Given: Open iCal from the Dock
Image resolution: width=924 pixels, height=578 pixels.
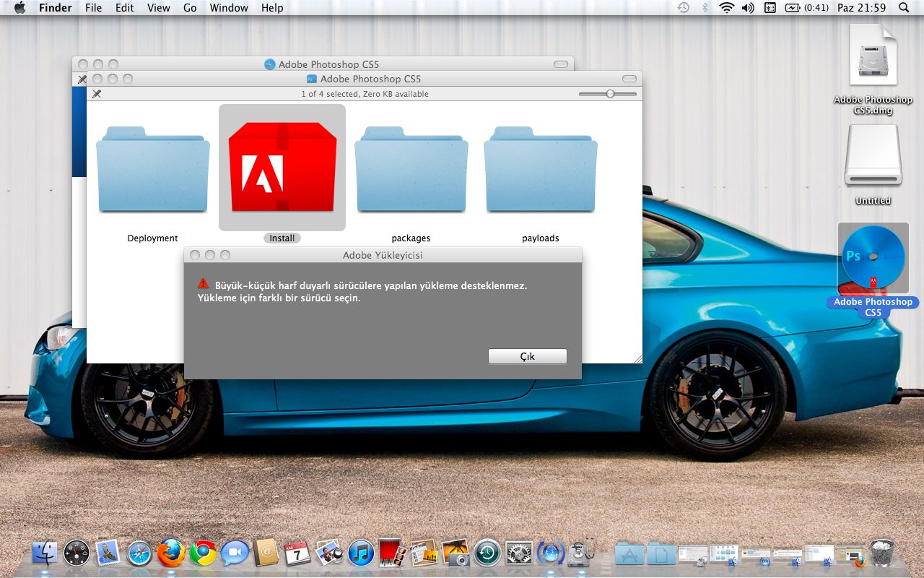Looking at the screenshot, I should [297, 553].
